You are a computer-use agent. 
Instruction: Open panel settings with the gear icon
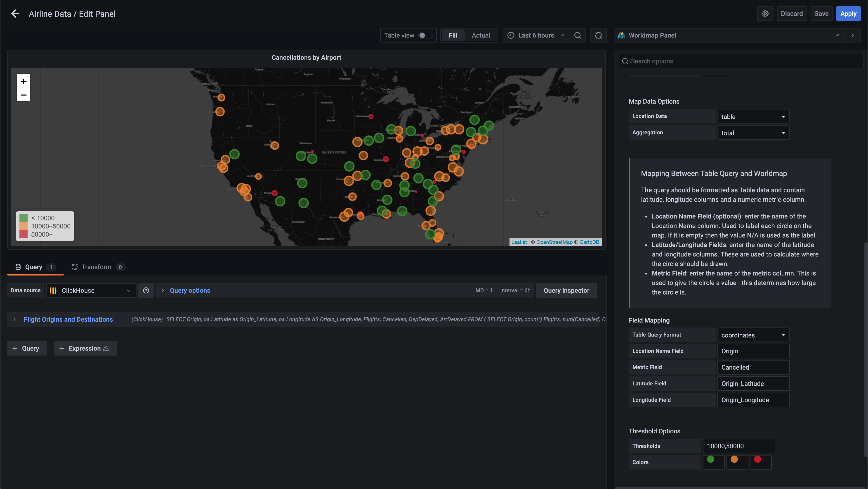coord(765,14)
